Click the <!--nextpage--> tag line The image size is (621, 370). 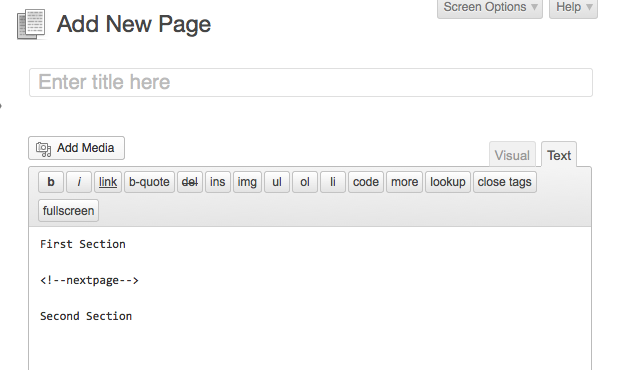click(90, 280)
